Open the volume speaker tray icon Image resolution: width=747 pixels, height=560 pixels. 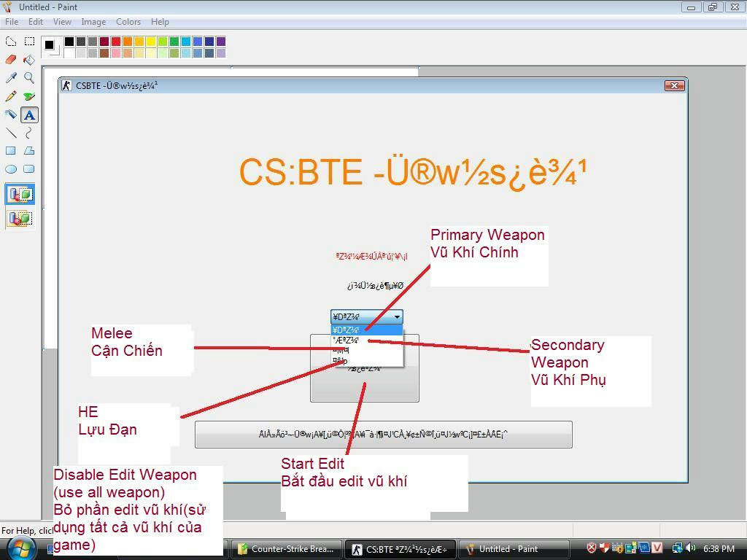[x=690, y=548]
